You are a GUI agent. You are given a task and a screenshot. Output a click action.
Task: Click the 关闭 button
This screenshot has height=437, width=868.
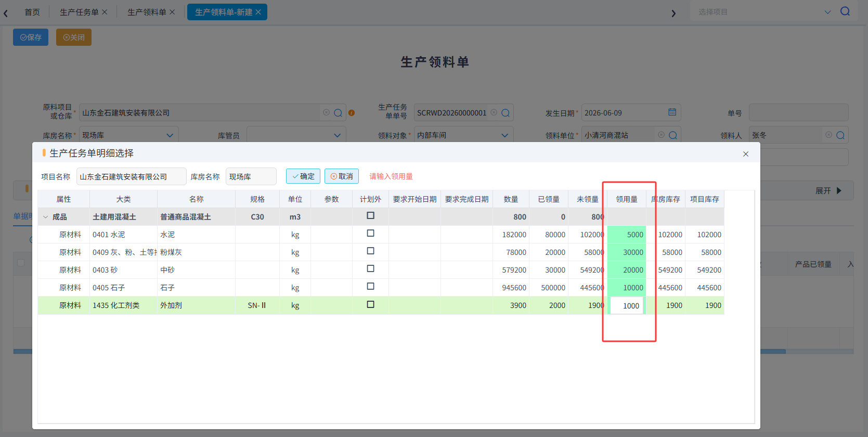[74, 37]
